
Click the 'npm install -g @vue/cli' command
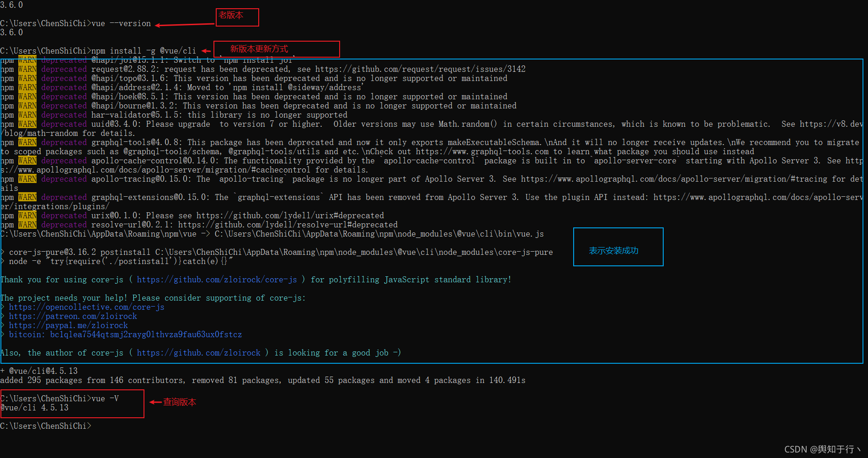[x=144, y=51]
